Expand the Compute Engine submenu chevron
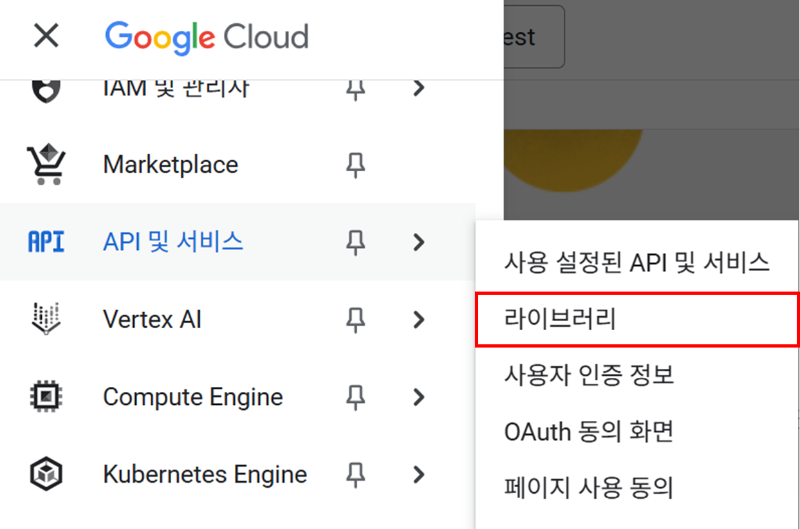800x529 pixels. (419, 397)
